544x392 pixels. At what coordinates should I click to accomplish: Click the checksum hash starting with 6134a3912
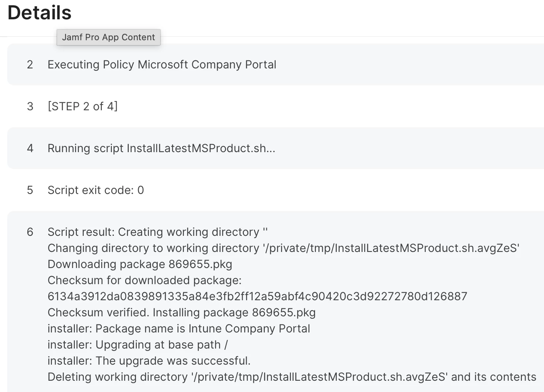coord(257,297)
